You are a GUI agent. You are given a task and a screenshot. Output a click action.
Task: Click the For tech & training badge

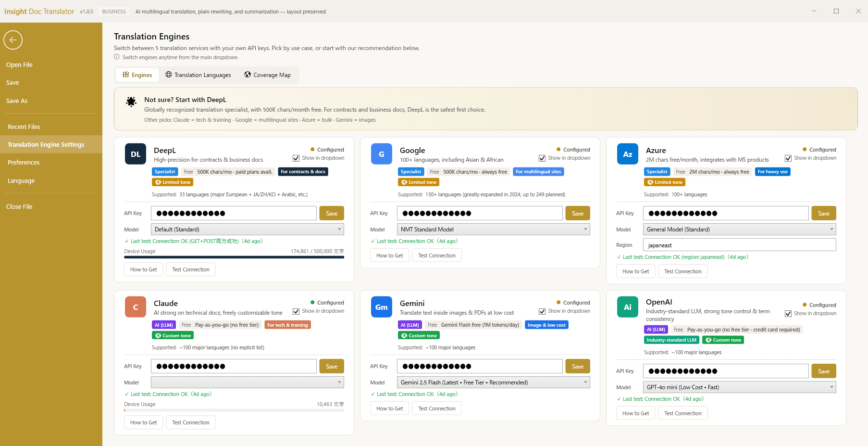287,325
